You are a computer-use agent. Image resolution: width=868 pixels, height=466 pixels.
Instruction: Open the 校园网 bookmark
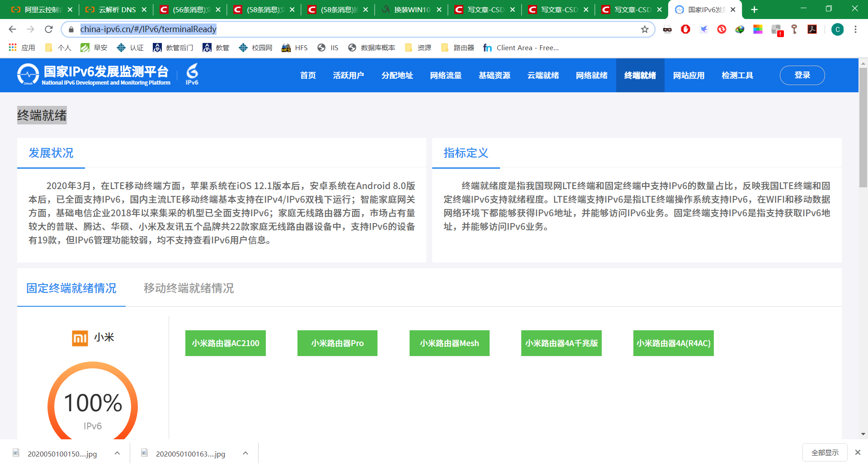pos(255,48)
